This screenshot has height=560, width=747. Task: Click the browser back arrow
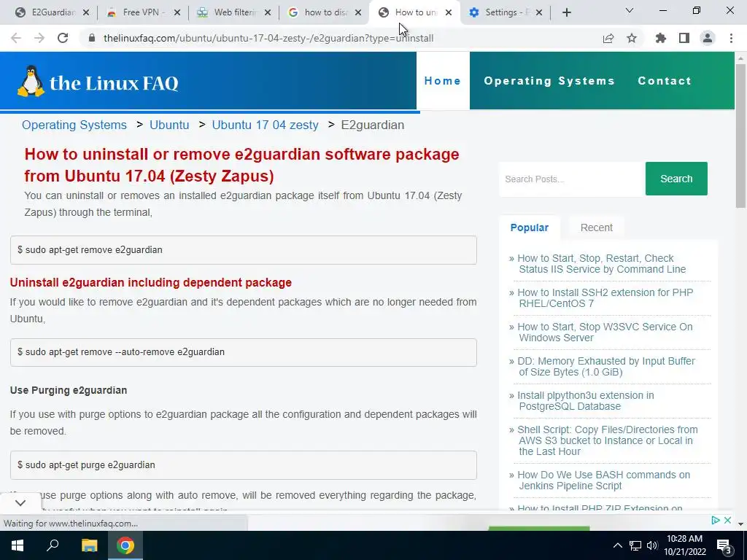coord(16,38)
